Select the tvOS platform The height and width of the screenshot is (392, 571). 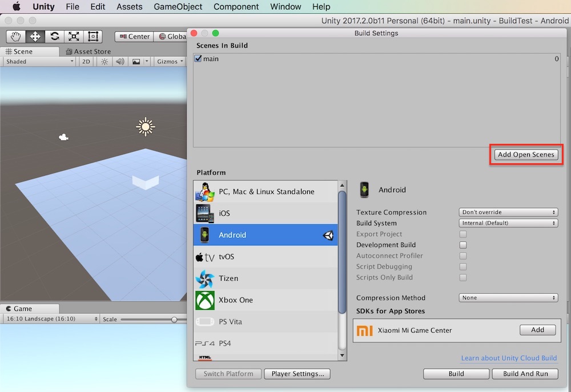(266, 257)
